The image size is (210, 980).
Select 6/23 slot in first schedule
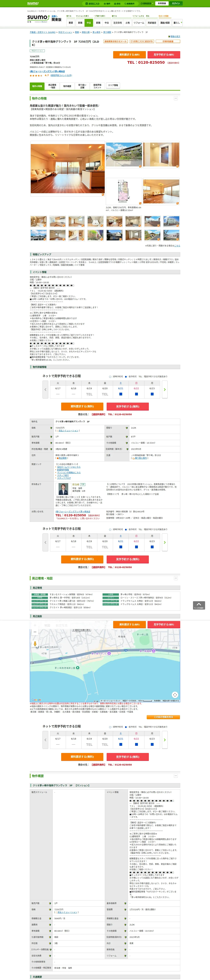(x=152, y=394)
